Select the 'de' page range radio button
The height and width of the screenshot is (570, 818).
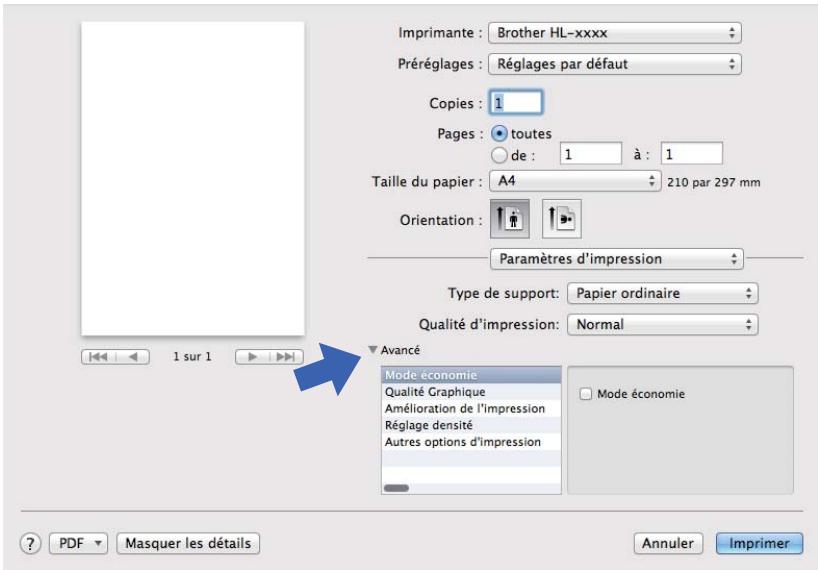pyautogui.click(x=499, y=155)
